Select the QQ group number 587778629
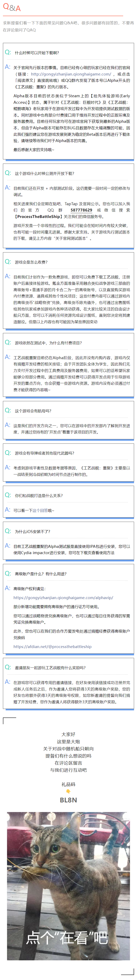 tap(81, 210)
